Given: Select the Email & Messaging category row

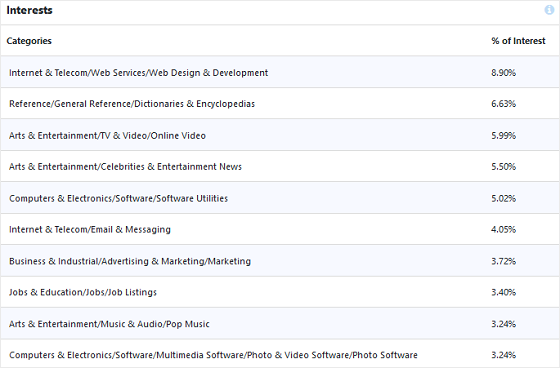Looking at the screenshot, I should (x=280, y=229).
